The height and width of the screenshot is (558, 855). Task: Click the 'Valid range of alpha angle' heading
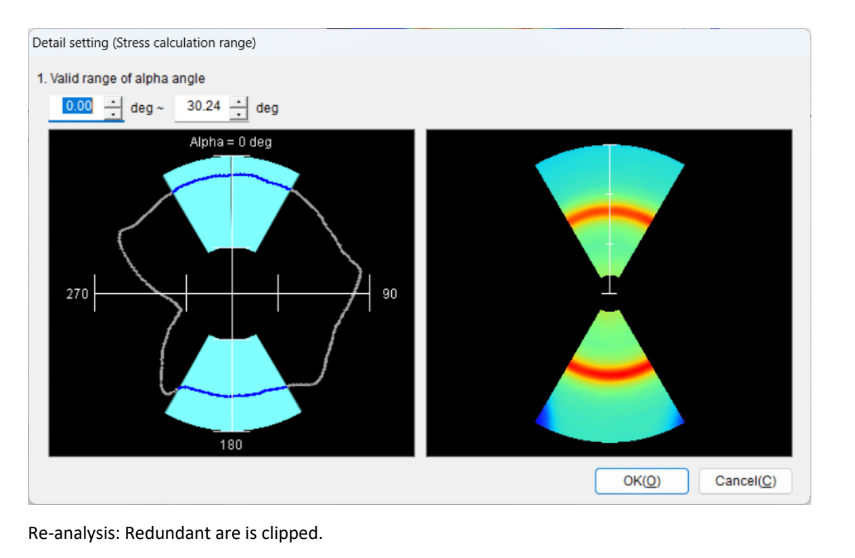[x=121, y=78]
